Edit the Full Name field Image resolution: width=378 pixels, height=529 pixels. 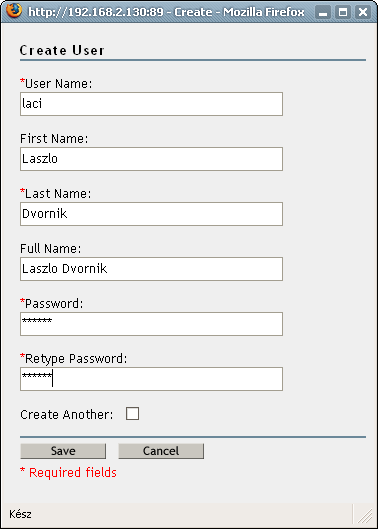[151, 269]
